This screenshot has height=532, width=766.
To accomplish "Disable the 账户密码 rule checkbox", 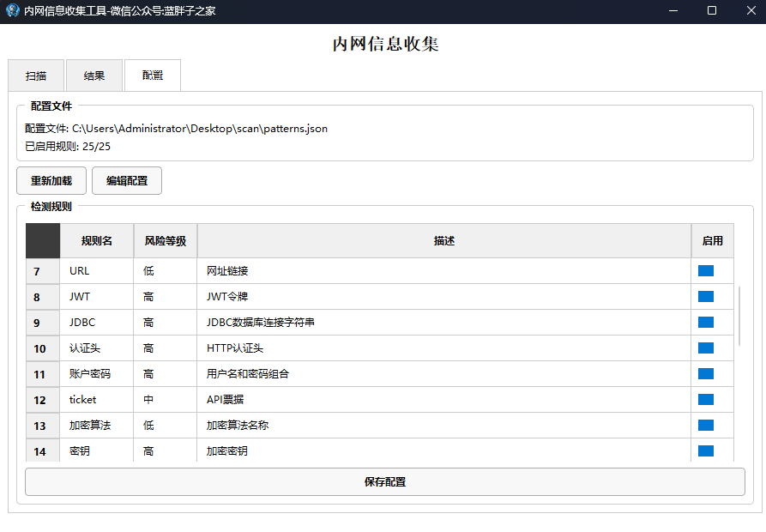I will pos(706,374).
